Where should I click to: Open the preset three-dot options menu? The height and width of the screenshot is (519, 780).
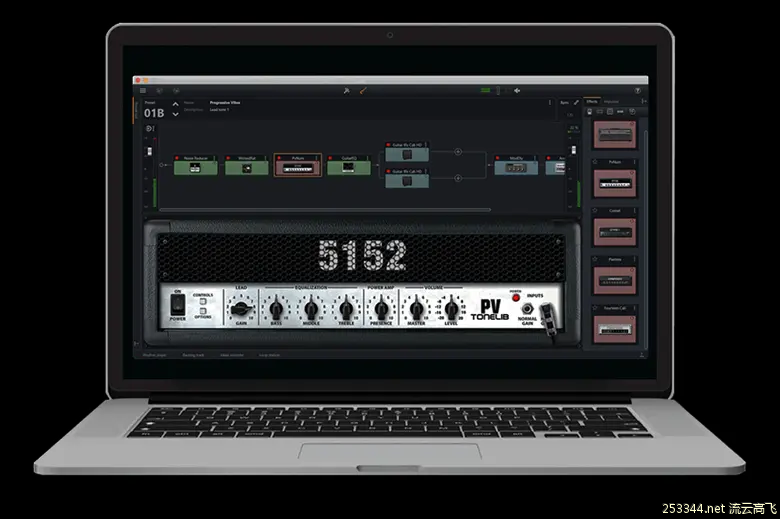550,103
